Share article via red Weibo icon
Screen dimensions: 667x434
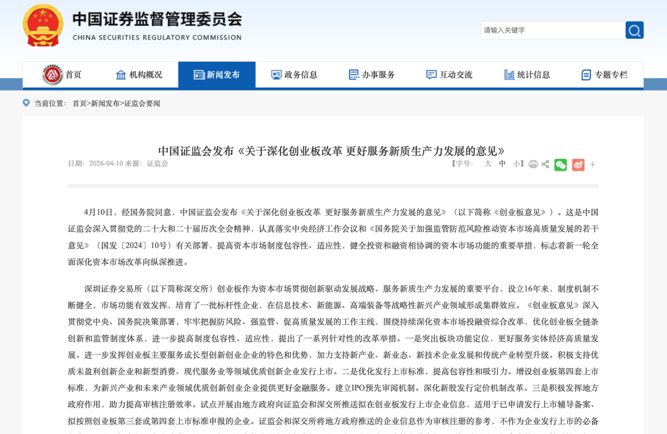pos(577,164)
